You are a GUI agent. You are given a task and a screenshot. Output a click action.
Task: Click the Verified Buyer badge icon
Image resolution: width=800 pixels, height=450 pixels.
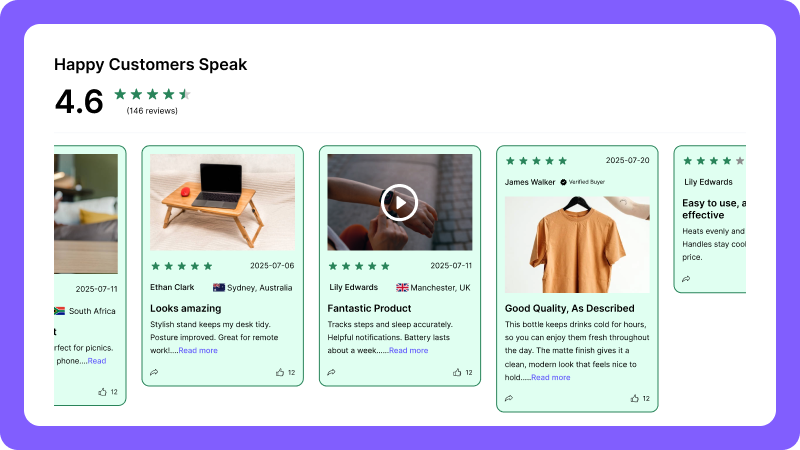tap(564, 182)
